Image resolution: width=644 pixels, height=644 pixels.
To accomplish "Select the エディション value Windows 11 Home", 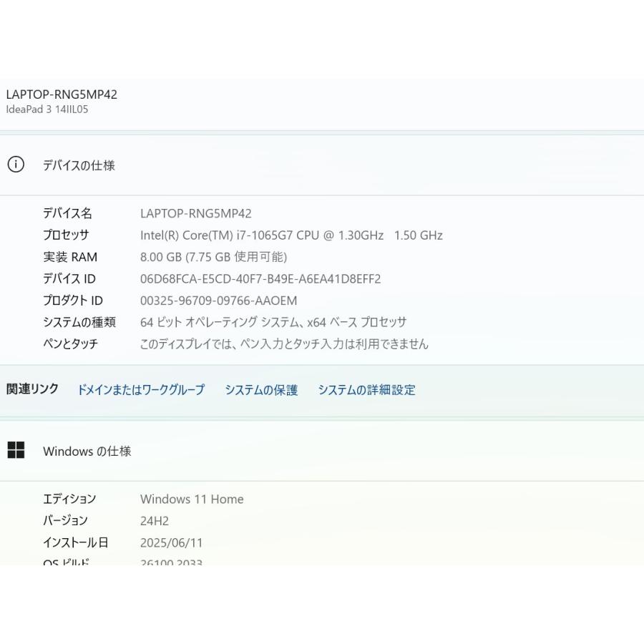I will tap(192, 499).
